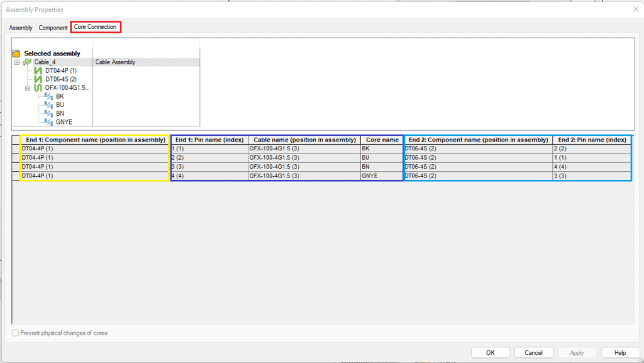Image resolution: width=644 pixels, height=363 pixels.
Task: Select the BN core in assembly tree
Action: click(60, 113)
